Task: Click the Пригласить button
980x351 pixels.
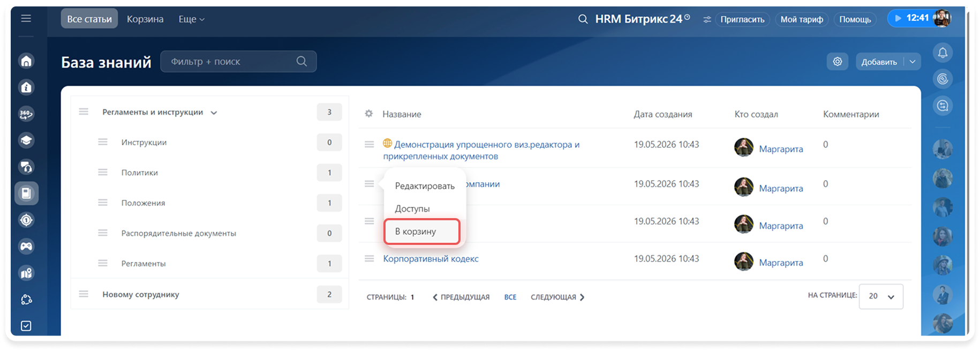Action: point(742,19)
